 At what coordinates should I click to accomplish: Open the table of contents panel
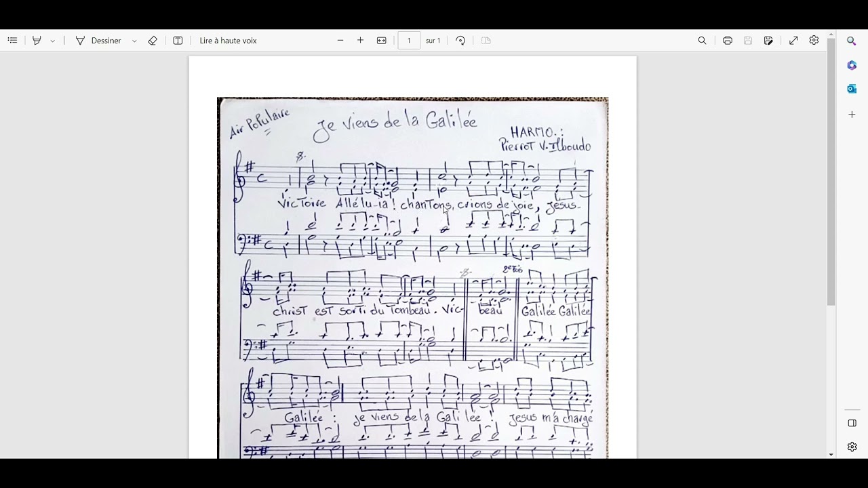click(x=12, y=41)
